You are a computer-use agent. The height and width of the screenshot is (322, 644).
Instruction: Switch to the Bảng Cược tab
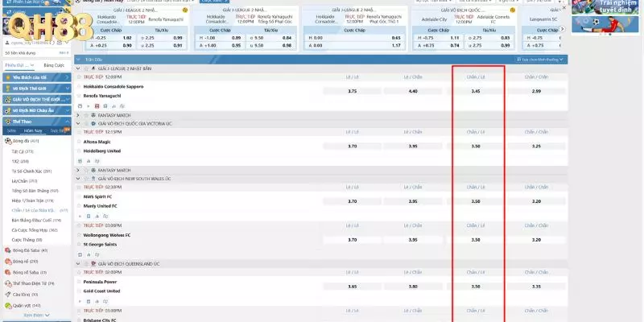point(53,64)
